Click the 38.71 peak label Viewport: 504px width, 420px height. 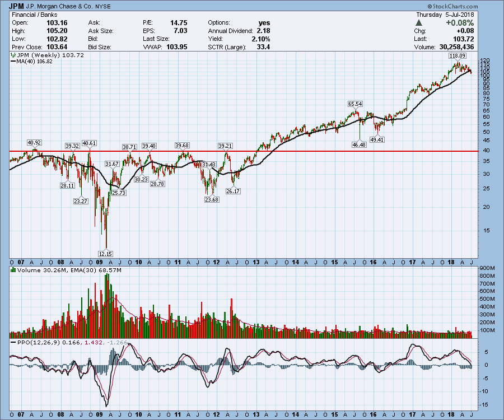click(x=129, y=147)
